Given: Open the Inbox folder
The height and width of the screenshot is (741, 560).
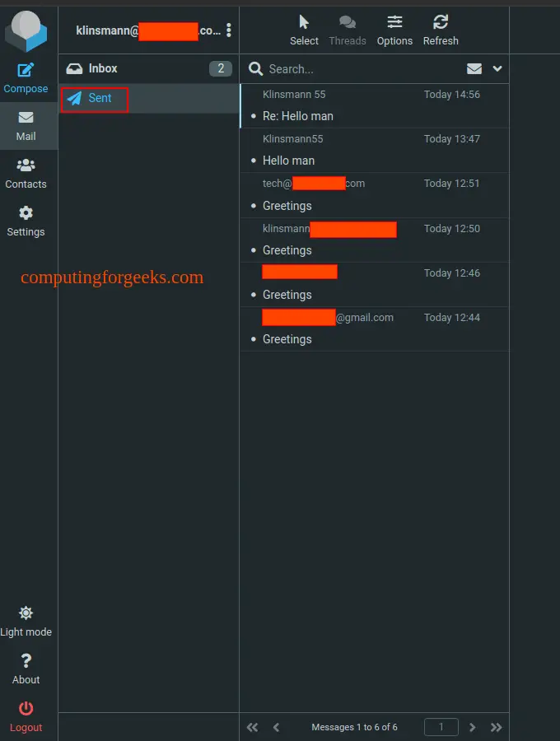Looking at the screenshot, I should [149, 68].
